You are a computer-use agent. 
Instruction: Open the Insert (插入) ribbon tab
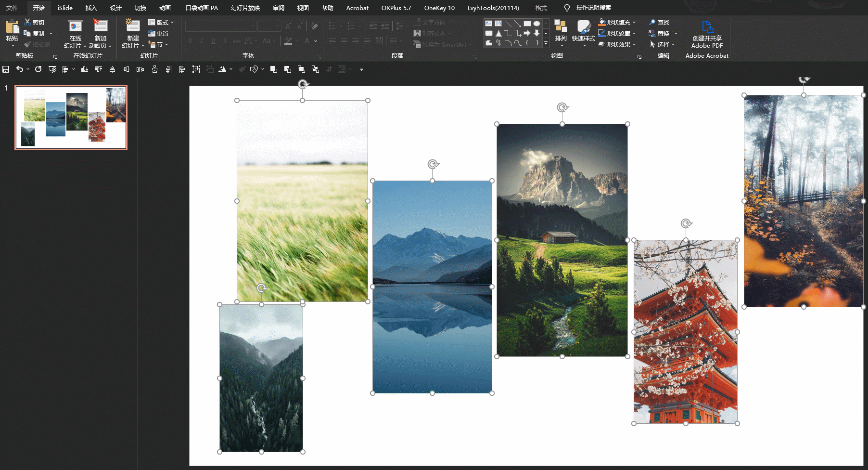(x=91, y=8)
